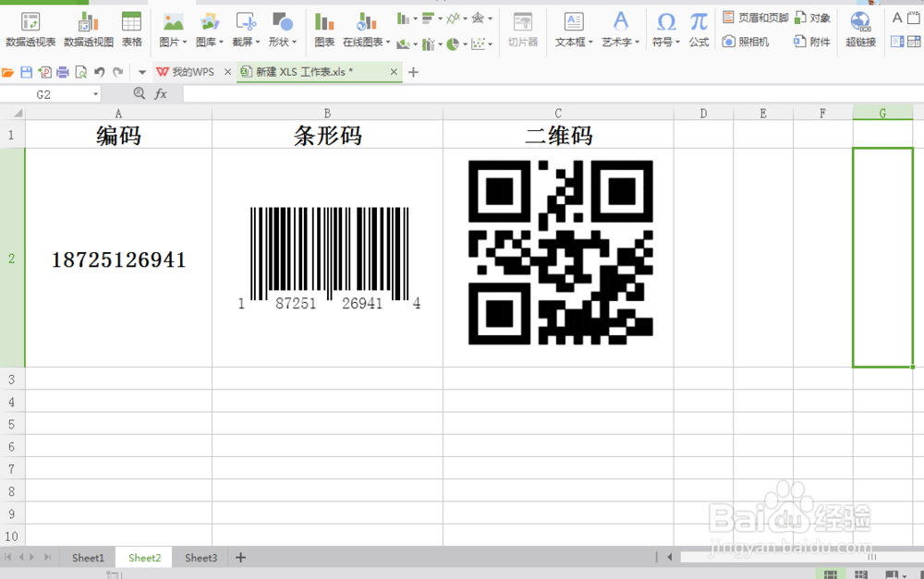924x579 pixels.
Task: Click the export to PDF icon
Action: coord(44,72)
